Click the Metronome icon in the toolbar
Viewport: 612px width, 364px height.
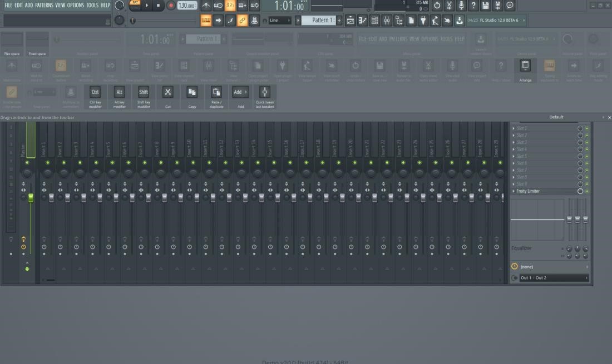pos(205,6)
